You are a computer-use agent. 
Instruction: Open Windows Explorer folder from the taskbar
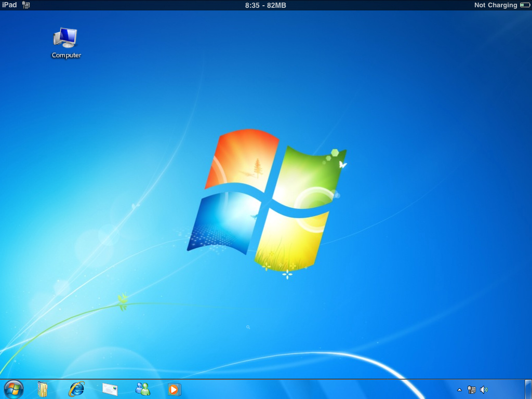tap(43, 389)
